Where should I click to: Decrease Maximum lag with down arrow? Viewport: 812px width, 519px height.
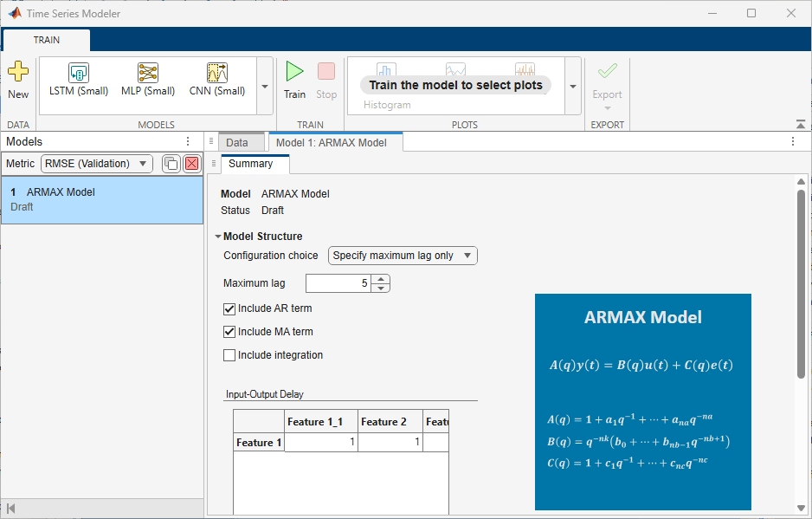(381, 288)
